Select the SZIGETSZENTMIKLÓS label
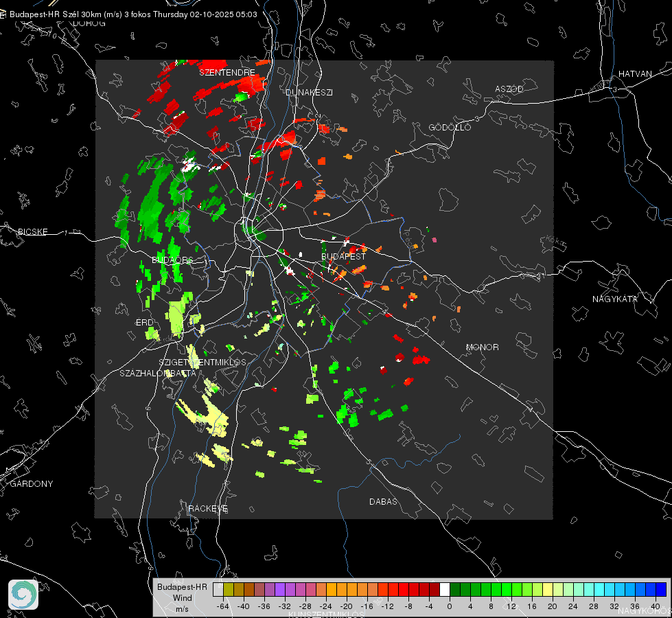Screen dimensions: 672x618 [202, 363]
